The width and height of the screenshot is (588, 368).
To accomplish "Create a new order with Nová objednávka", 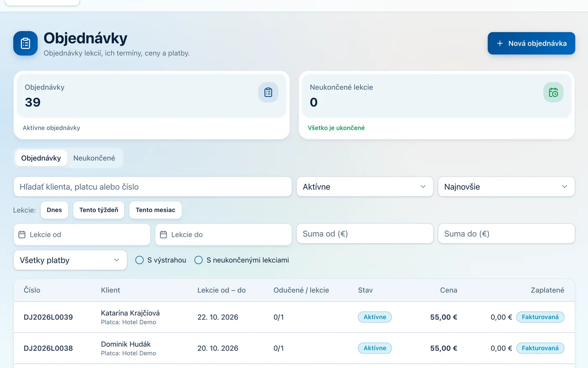I will [531, 43].
